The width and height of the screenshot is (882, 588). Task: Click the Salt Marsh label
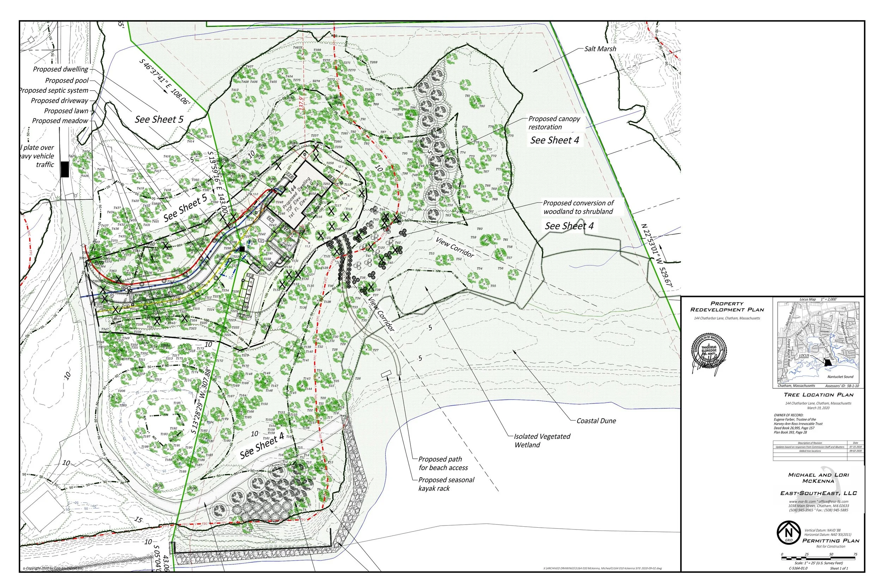click(600, 49)
